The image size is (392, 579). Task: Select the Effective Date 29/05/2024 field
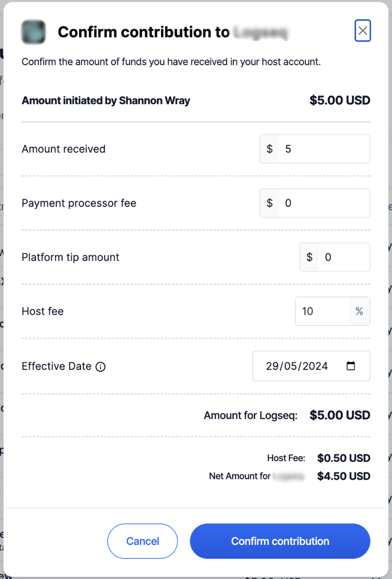(297, 366)
